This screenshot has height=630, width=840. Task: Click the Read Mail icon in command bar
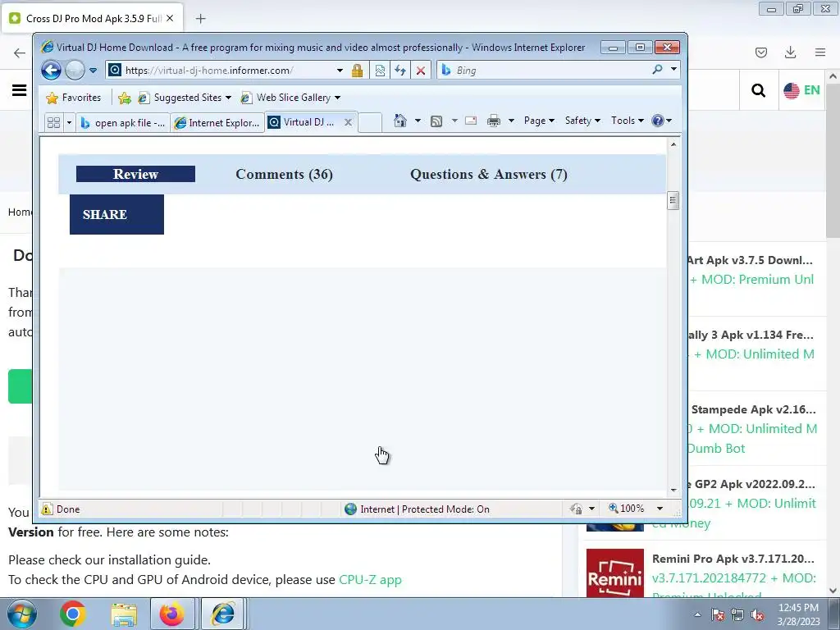[471, 121]
